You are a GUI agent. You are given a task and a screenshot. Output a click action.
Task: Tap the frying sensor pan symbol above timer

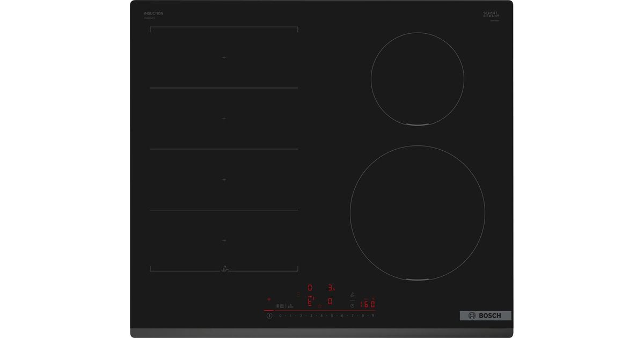tap(353, 294)
